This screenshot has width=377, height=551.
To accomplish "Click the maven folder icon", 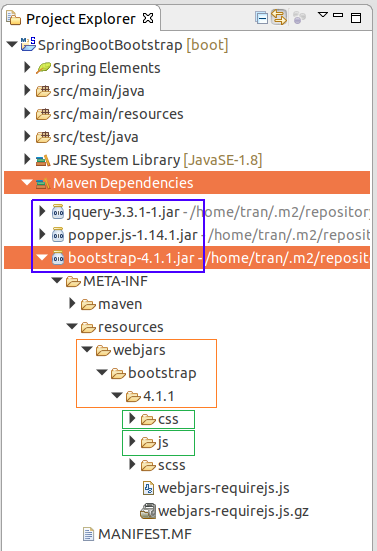I will tap(88, 304).
